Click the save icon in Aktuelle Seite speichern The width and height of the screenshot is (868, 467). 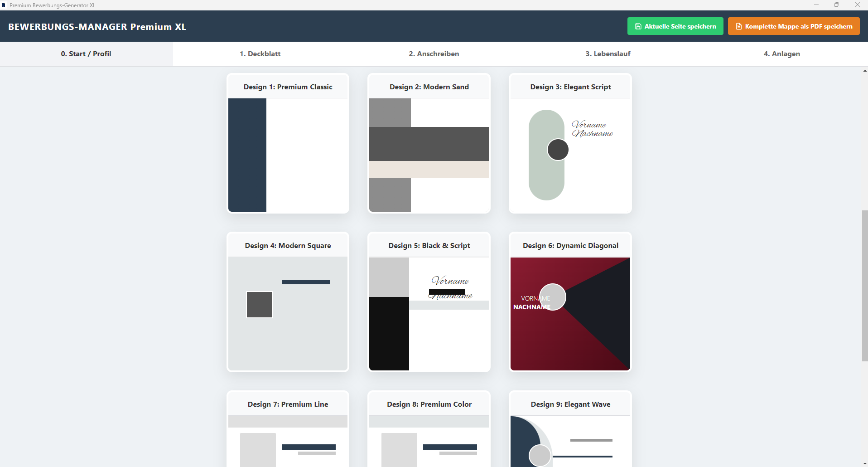tap(638, 26)
